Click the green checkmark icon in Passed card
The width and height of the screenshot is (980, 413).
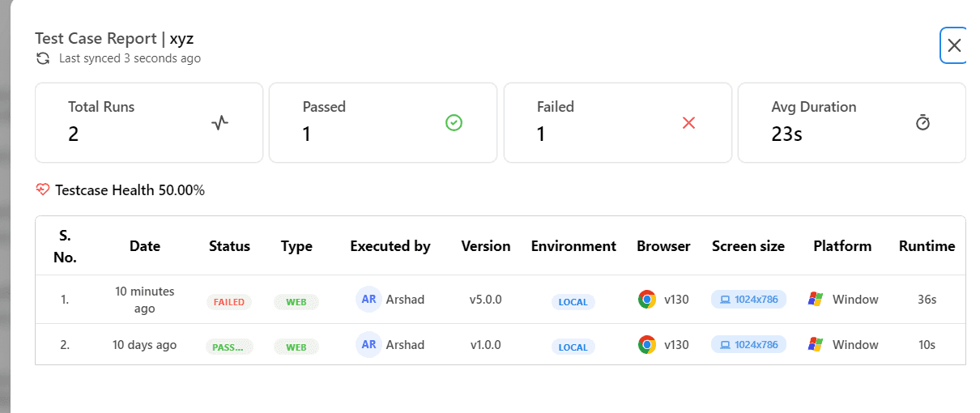click(454, 123)
